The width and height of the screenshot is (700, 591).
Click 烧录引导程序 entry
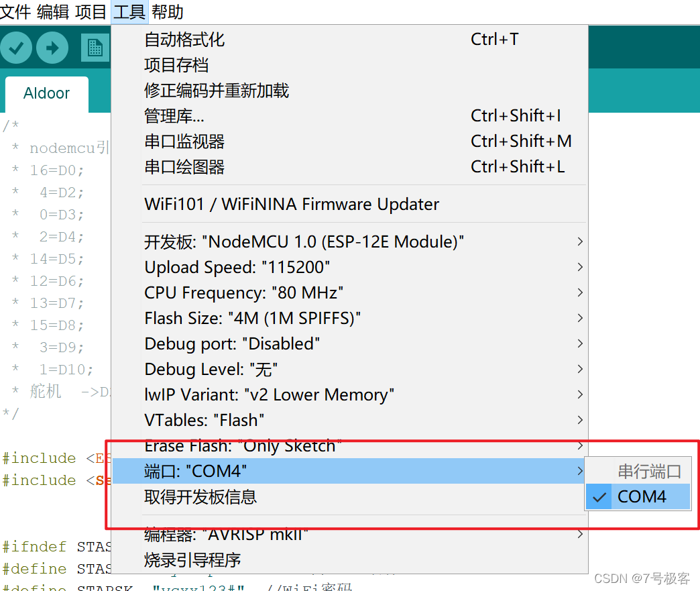tap(349, 559)
